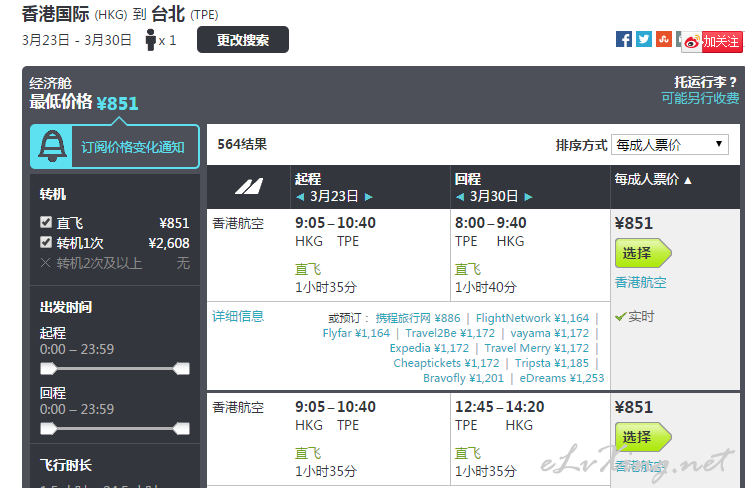745x496 pixels.
Task: Book via vayama ¥1,172
Action: [550, 333]
